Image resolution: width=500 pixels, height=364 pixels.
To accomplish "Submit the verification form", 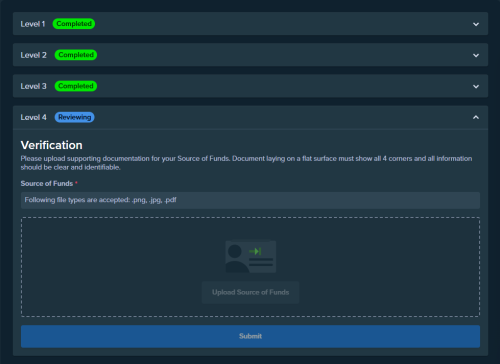I will point(250,336).
